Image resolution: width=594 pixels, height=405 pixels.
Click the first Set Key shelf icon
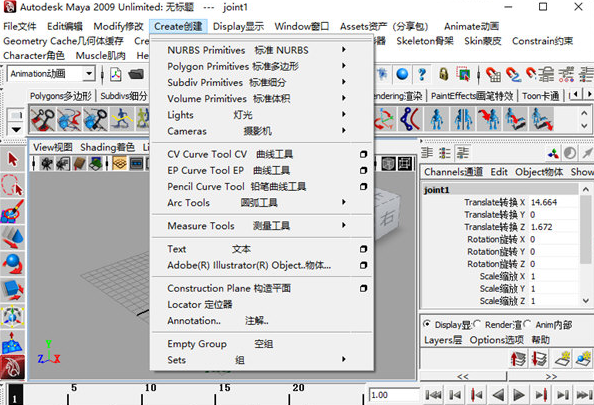[x=42, y=119]
